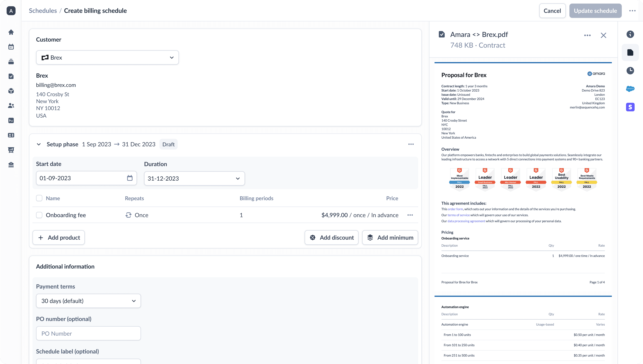Click the Start date input field
The width and height of the screenshot is (643, 364).
[86, 178]
